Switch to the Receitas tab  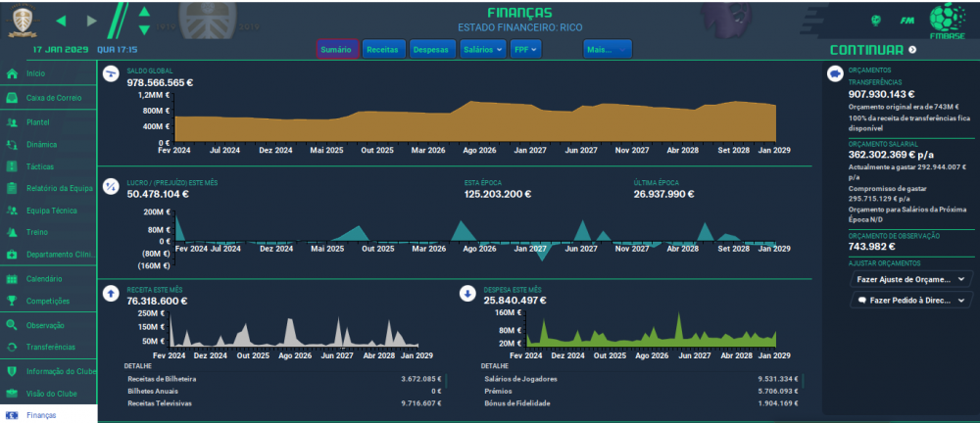pos(382,49)
